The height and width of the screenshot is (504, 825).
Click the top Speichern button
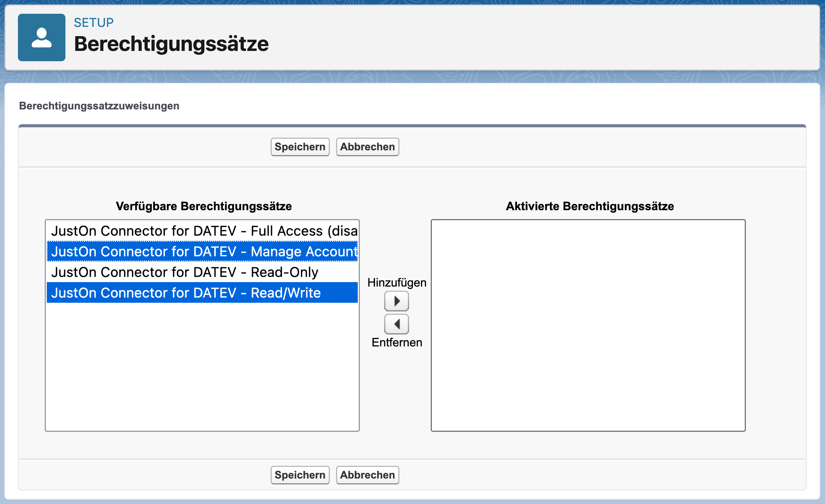[300, 147]
